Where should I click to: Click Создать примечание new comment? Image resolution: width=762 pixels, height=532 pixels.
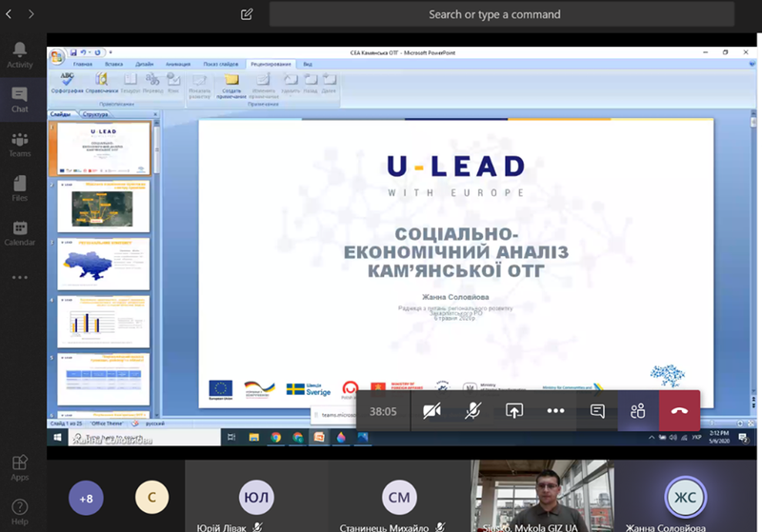coord(231,86)
